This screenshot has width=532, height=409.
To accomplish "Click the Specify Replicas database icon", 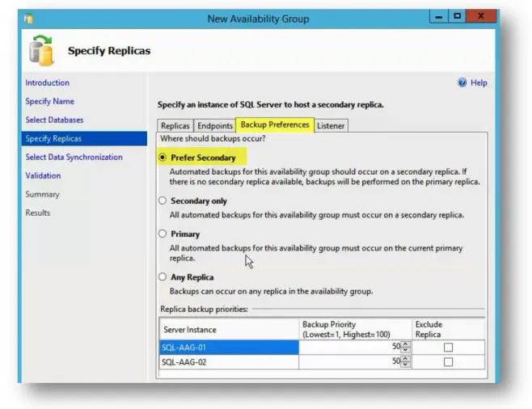I will point(41,51).
